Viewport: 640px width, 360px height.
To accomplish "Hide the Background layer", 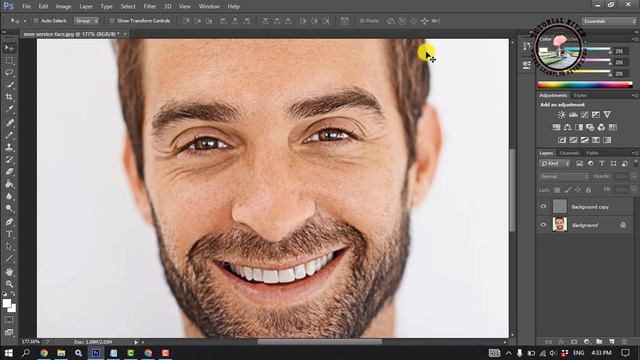I will (x=543, y=225).
